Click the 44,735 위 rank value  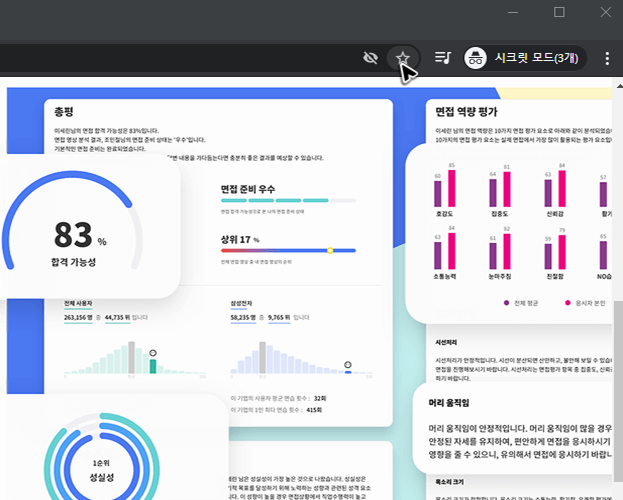tap(117, 318)
